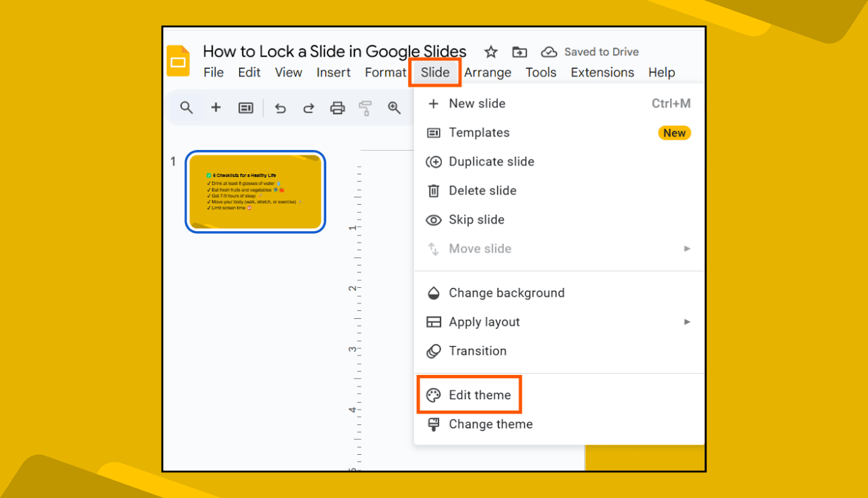Screen dimensions: 868x498
Task: Choose Duplicate slide from the menu
Action: [492, 161]
